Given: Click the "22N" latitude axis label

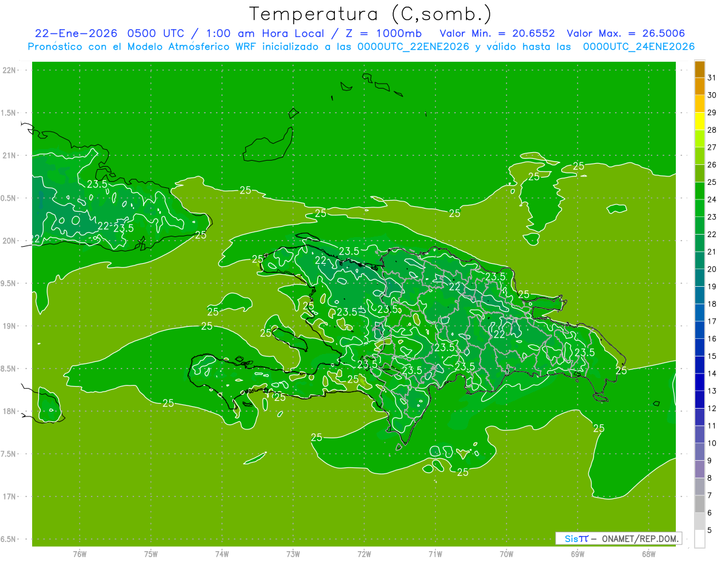Looking at the screenshot, I should coord(10,70).
